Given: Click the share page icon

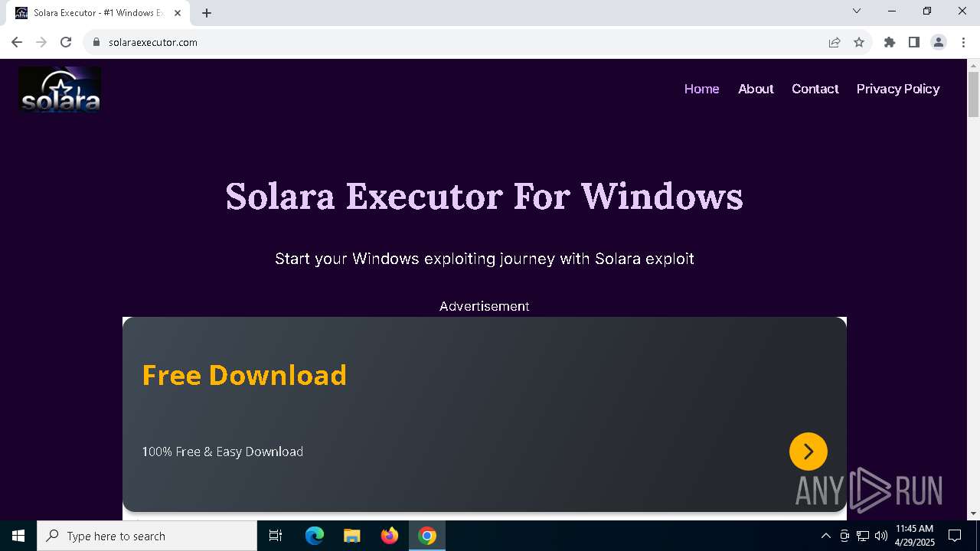Looking at the screenshot, I should click(x=835, y=42).
